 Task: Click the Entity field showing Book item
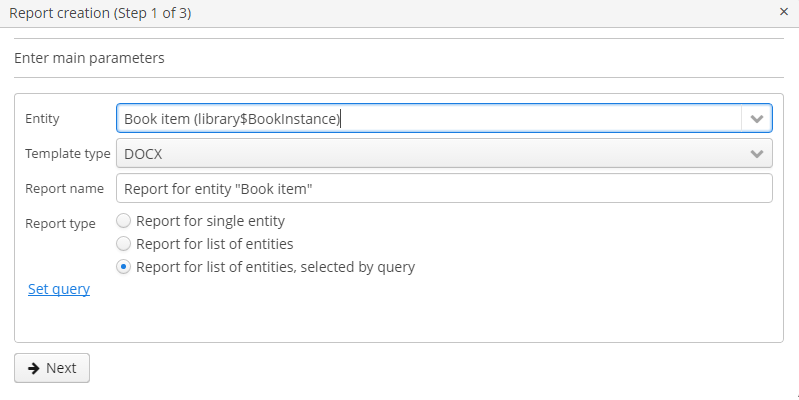click(428, 119)
